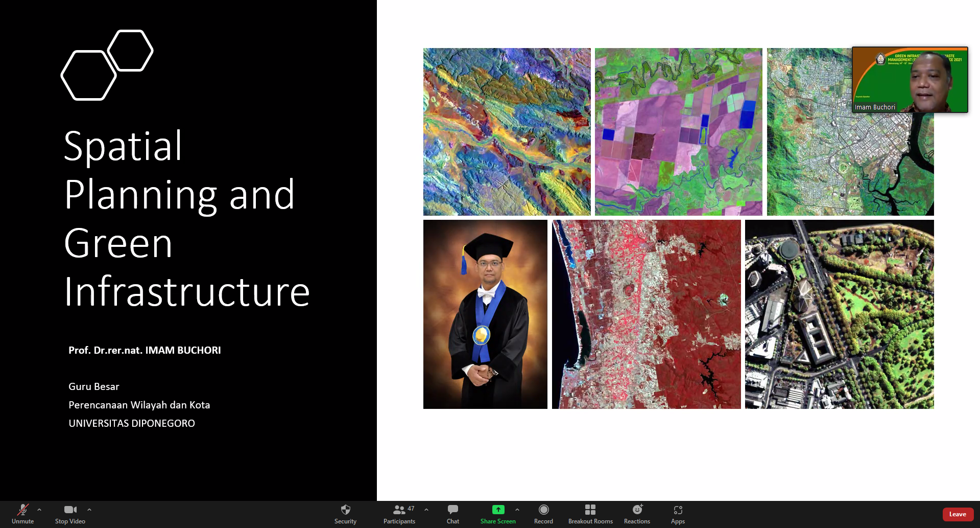This screenshot has width=980, height=528.
Task: Open the Security shield menu
Action: [345, 513]
